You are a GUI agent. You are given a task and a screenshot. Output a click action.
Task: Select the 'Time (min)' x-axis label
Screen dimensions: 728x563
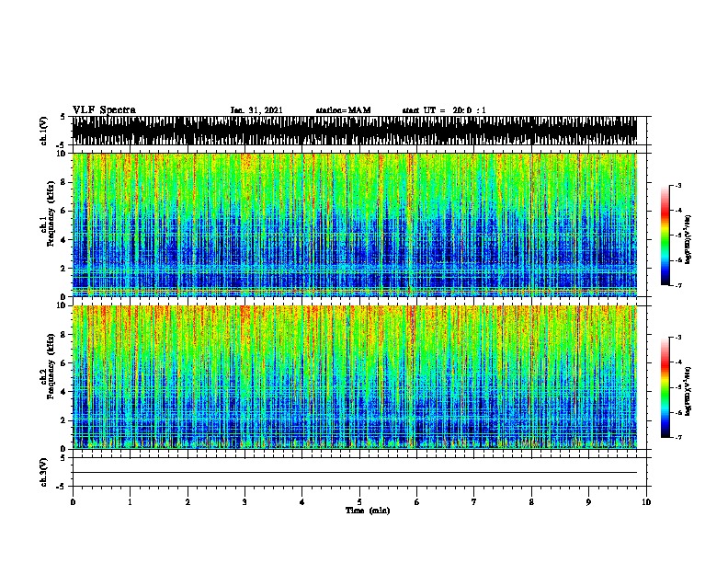coord(368,511)
